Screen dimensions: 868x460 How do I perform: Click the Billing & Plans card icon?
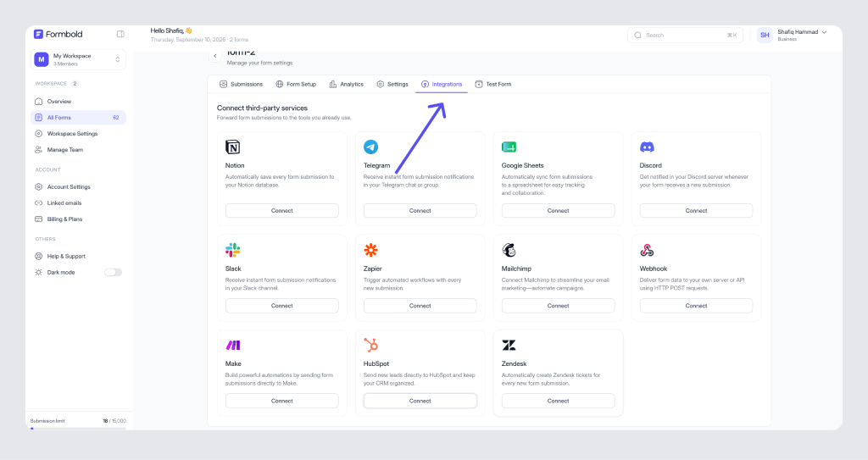pos(39,219)
